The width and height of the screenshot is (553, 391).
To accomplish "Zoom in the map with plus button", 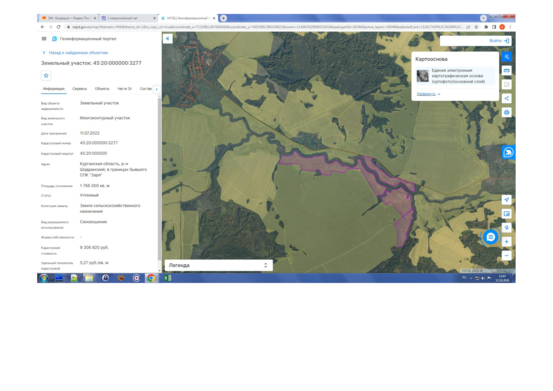I will [x=507, y=242].
